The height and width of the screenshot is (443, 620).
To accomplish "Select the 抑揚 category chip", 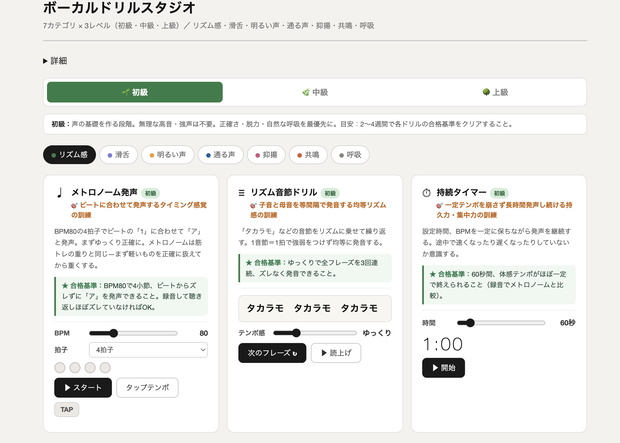I will (266, 155).
